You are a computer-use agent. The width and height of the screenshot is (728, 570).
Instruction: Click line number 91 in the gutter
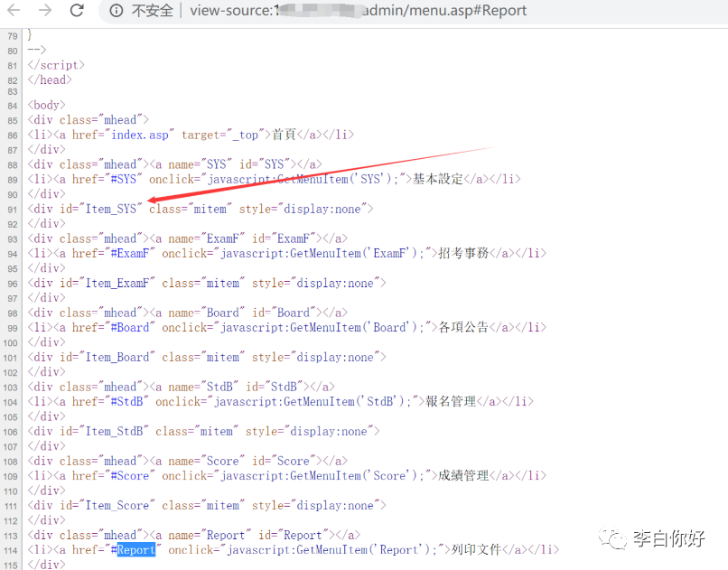pos(13,210)
